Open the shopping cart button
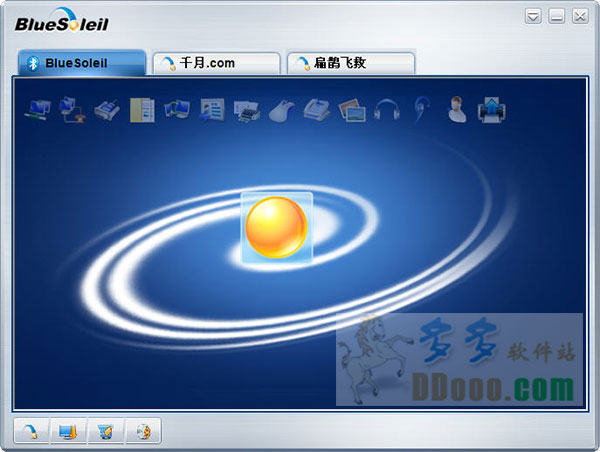This screenshot has height=452, width=600. click(105, 431)
